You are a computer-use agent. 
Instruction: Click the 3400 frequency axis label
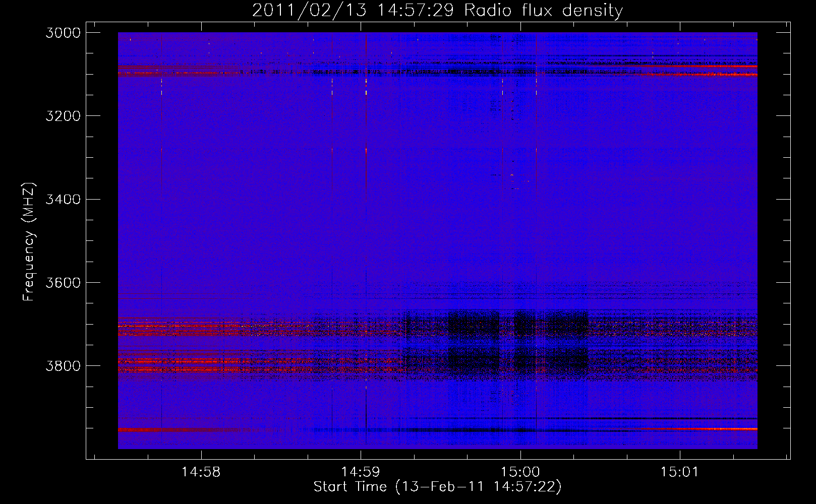pyautogui.click(x=63, y=199)
